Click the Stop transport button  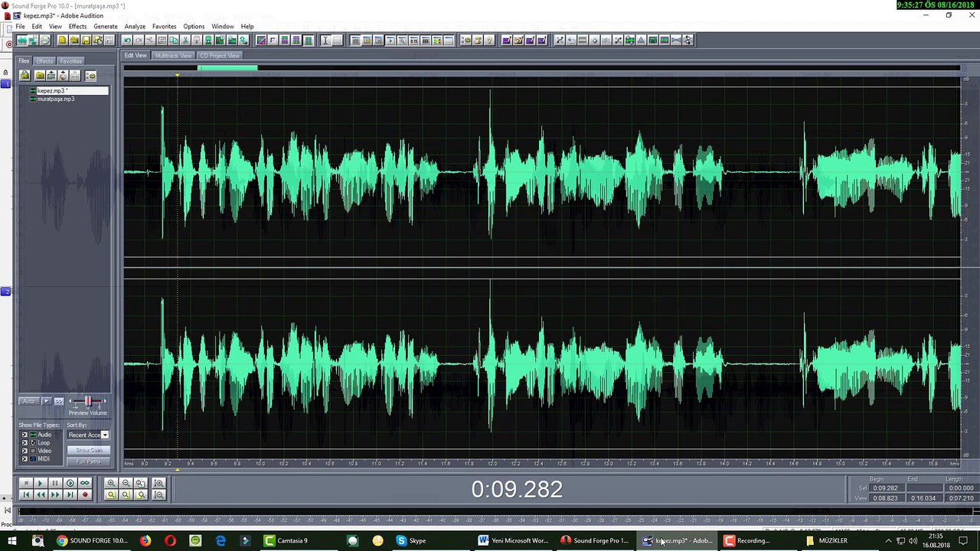26,483
